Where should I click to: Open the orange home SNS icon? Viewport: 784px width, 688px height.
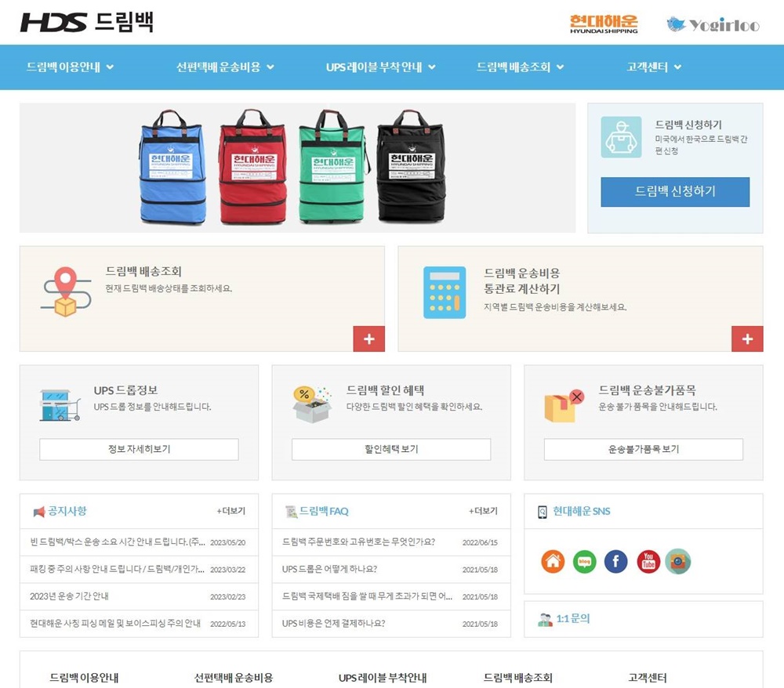click(x=553, y=561)
